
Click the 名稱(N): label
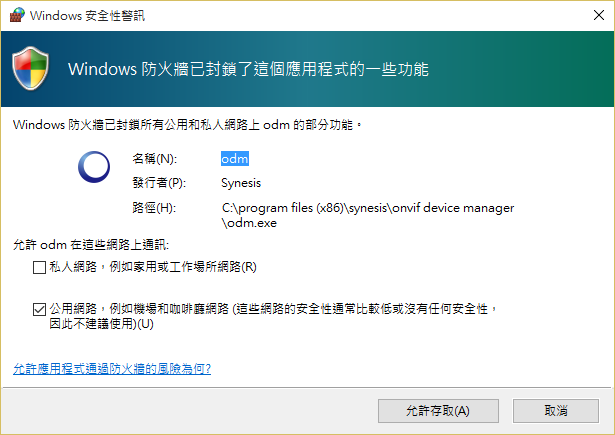tap(155, 158)
